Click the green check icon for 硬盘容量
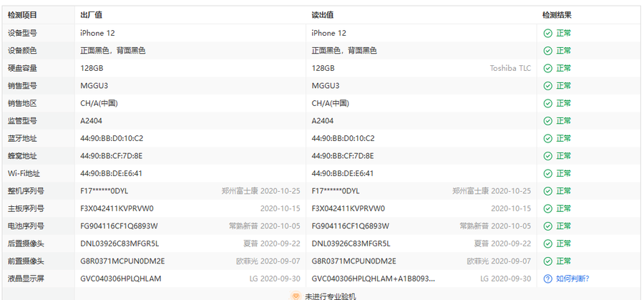The image size is (644, 300). point(547,68)
